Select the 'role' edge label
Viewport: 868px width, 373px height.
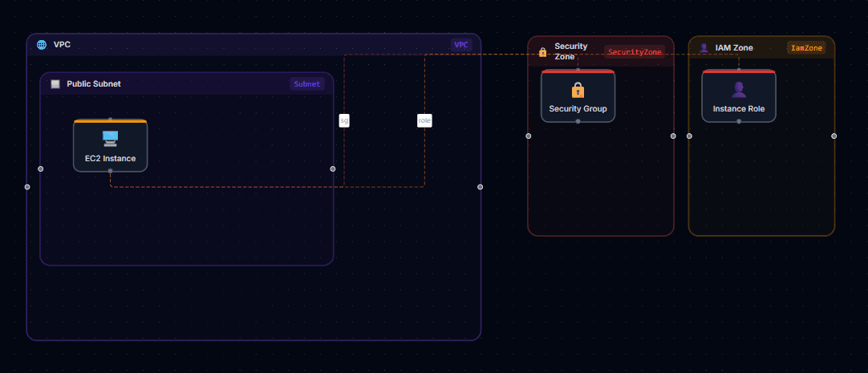point(424,120)
